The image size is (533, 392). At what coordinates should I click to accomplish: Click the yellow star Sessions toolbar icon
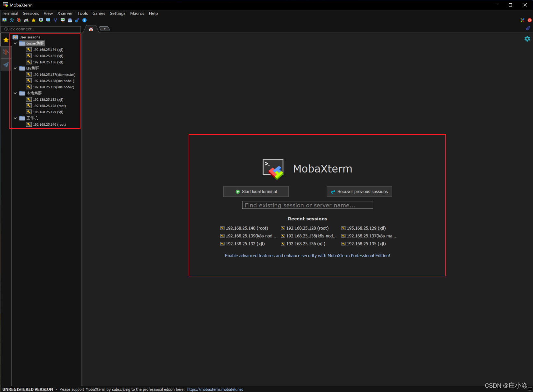point(33,20)
